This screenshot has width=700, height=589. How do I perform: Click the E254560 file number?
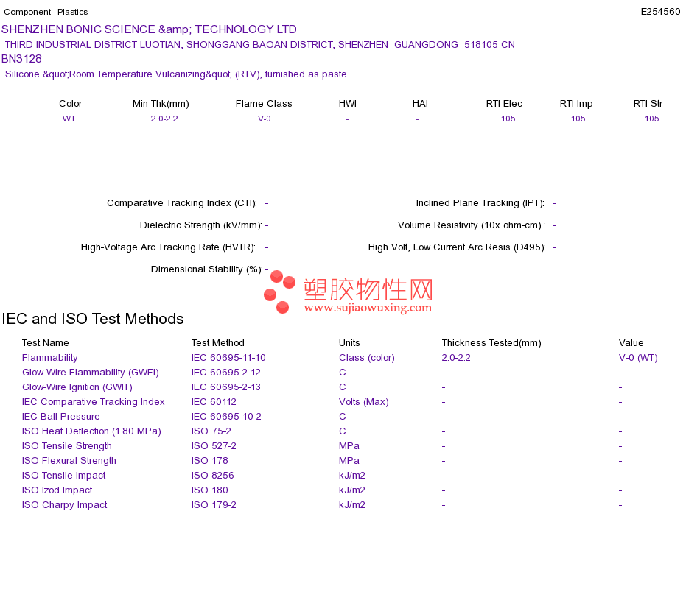pyautogui.click(x=660, y=12)
